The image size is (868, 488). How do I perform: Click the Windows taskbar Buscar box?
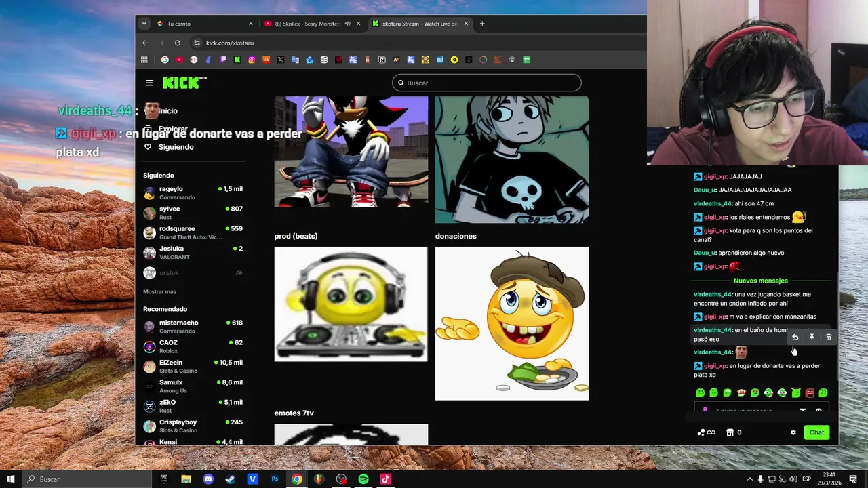pos(86,479)
